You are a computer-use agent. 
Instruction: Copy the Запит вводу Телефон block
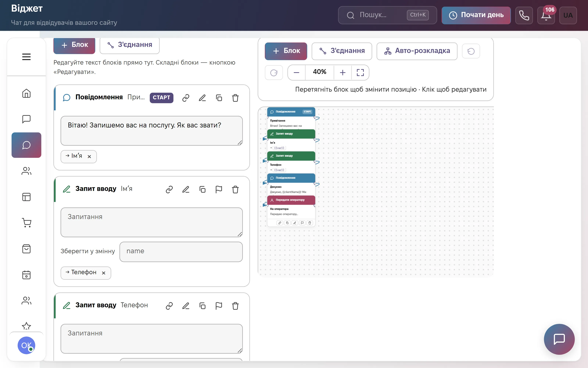tap(202, 306)
